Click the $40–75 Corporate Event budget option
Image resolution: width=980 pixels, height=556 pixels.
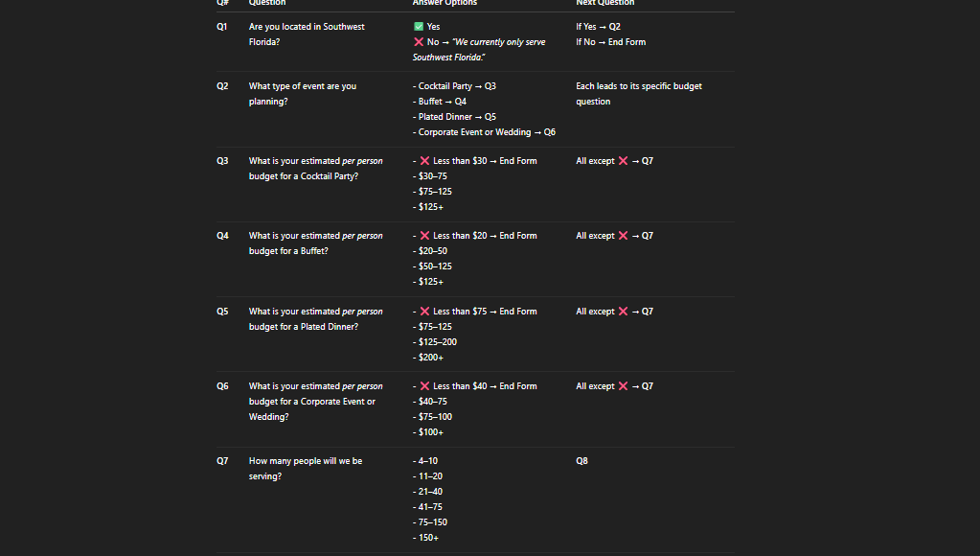pyautogui.click(x=431, y=402)
